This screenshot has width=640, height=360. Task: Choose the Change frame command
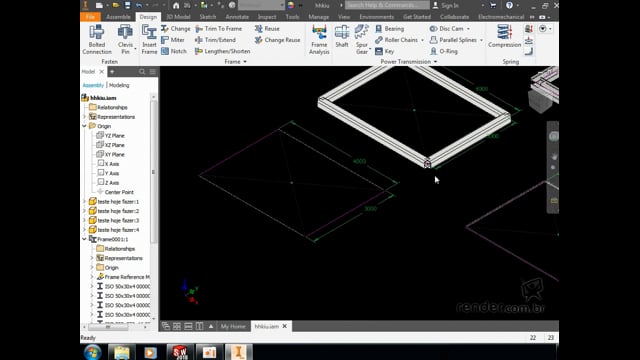click(176, 29)
